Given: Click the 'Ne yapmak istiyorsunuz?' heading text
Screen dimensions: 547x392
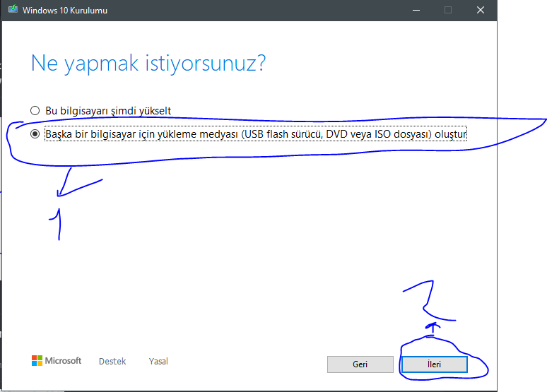Looking at the screenshot, I should (x=148, y=64).
